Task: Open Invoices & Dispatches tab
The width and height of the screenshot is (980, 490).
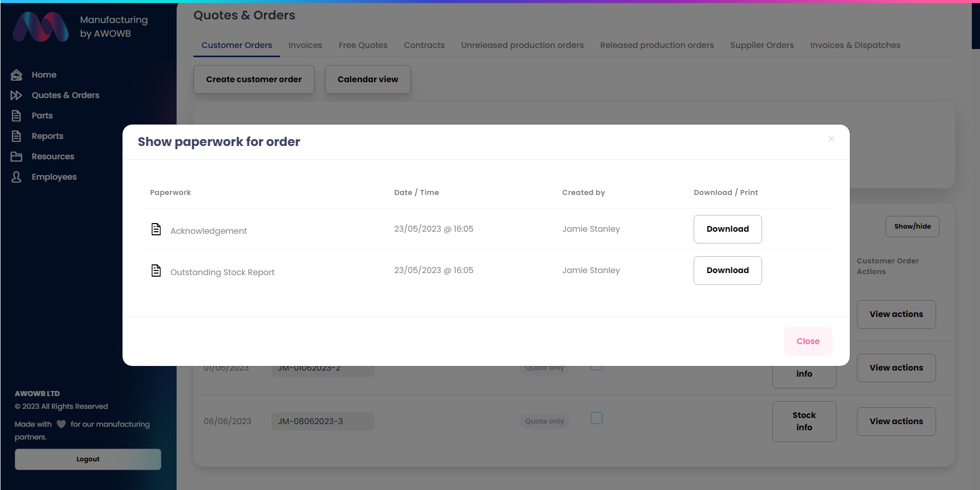Action: [x=855, y=45]
